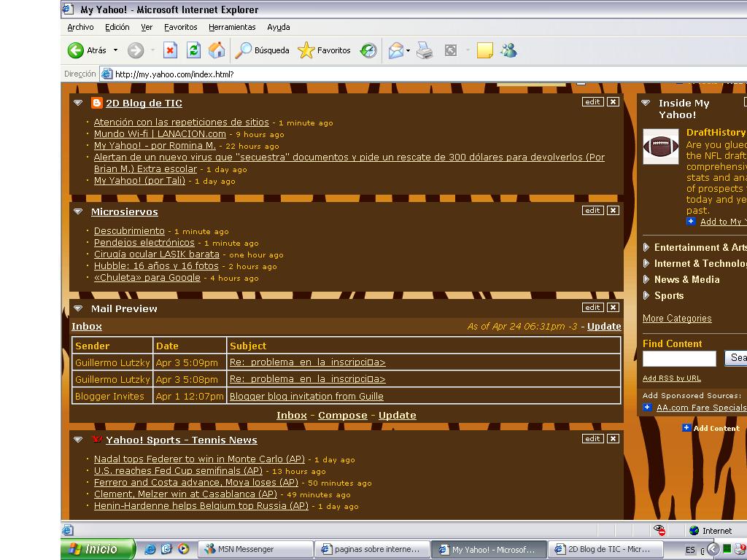This screenshot has width=747, height=560.
Task: Click the Yahoo! logo icon beside Tennis News
Action: (x=97, y=439)
